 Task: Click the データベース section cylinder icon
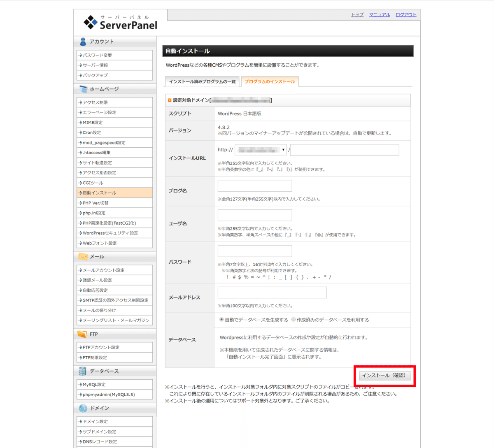(x=82, y=371)
